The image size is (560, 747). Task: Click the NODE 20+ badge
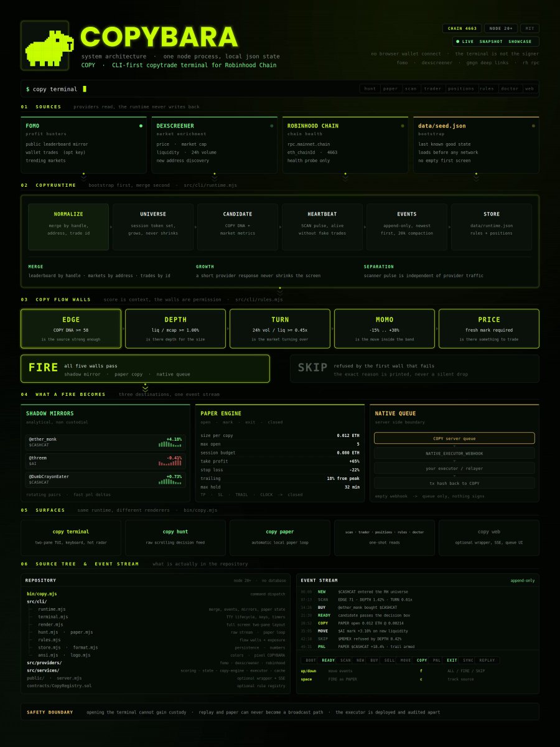tap(500, 29)
